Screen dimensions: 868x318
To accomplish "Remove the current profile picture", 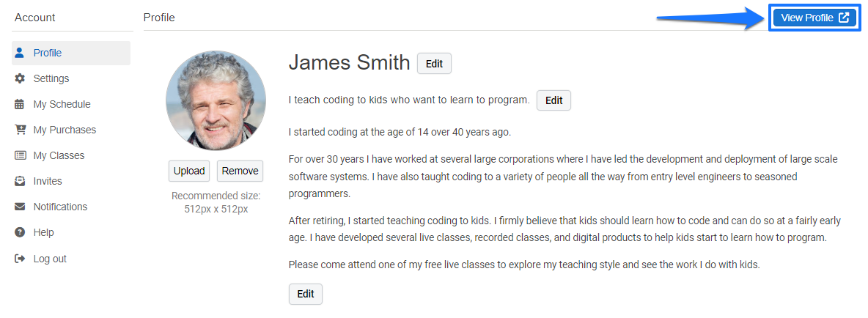I will click(240, 171).
